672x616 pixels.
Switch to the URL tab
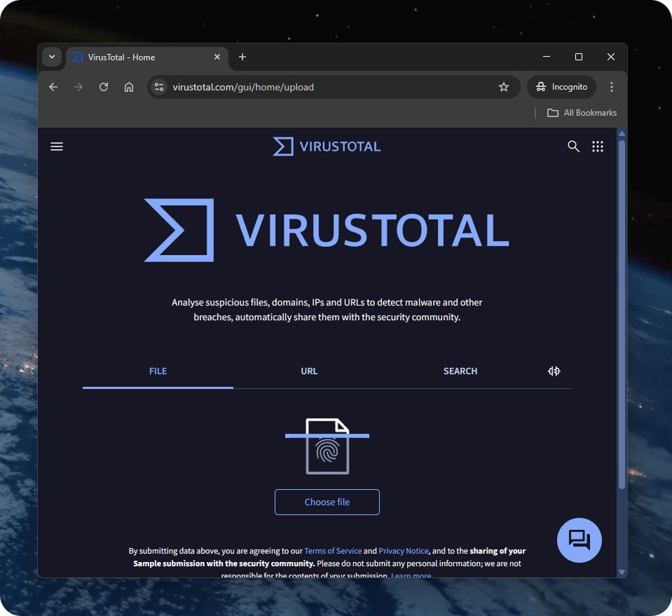pyautogui.click(x=309, y=371)
